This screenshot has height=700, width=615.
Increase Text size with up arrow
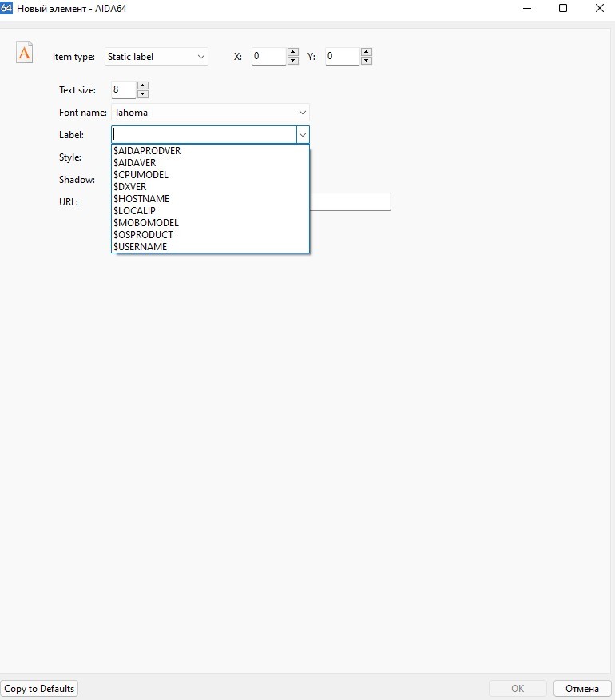coord(143,86)
